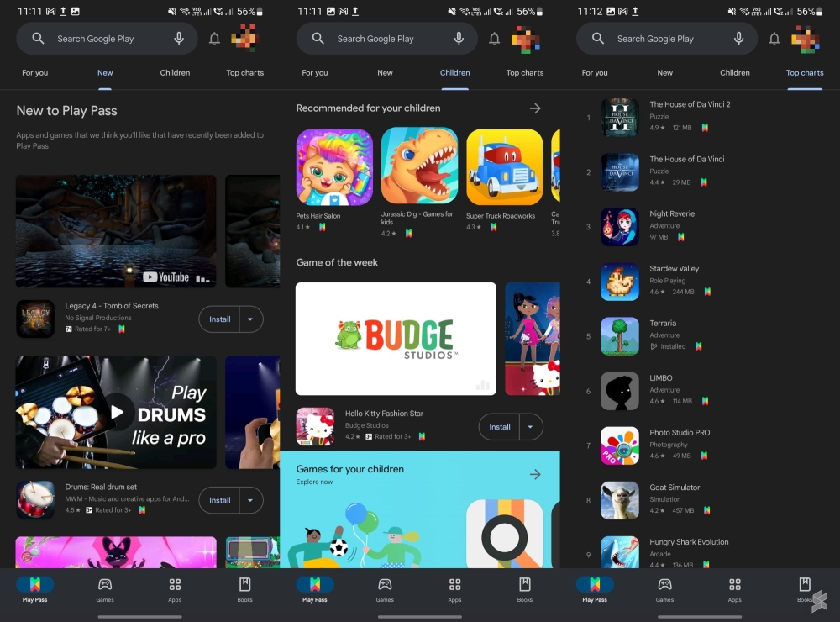Expand the dropdown arrow beside Drums Install

click(250, 500)
